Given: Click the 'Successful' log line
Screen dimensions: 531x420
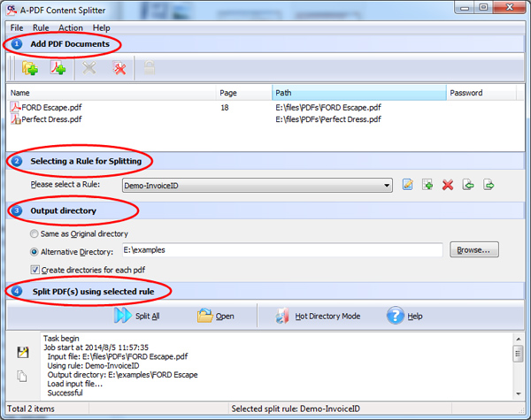Looking at the screenshot, I should pos(65,393).
